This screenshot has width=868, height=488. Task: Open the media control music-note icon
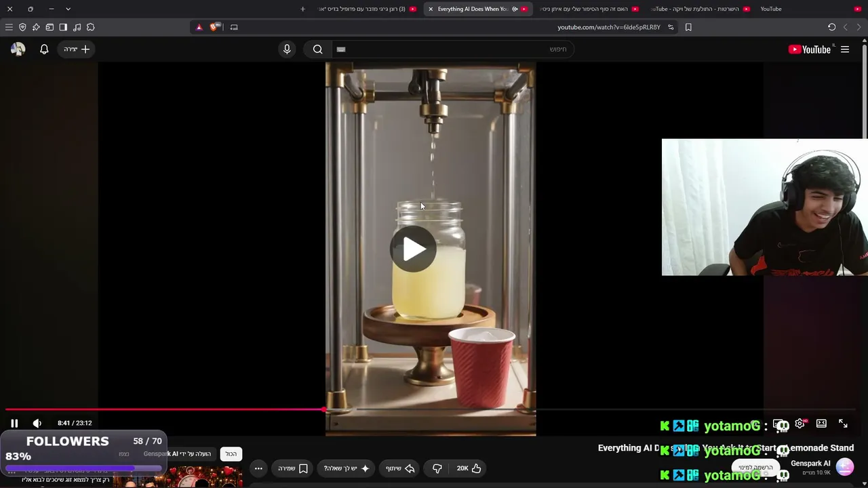[77, 27]
